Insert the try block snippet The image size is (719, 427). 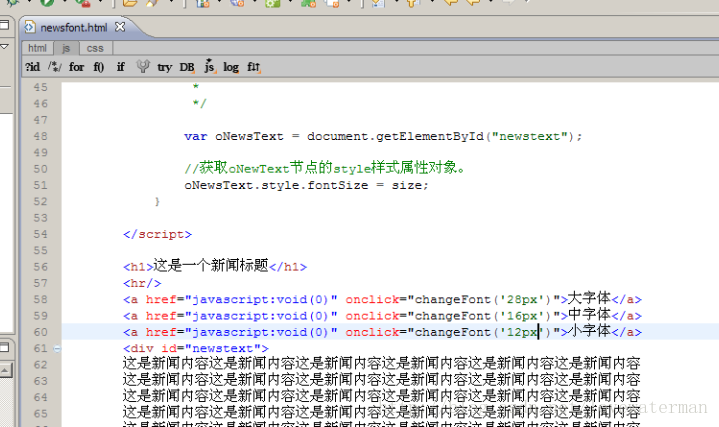[x=165, y=67]
